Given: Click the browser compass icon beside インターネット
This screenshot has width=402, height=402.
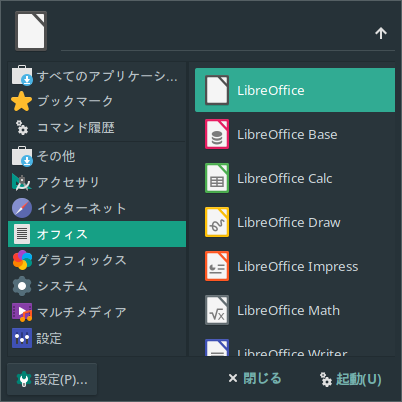Looking at the screenshot, I should pos(22,208).
